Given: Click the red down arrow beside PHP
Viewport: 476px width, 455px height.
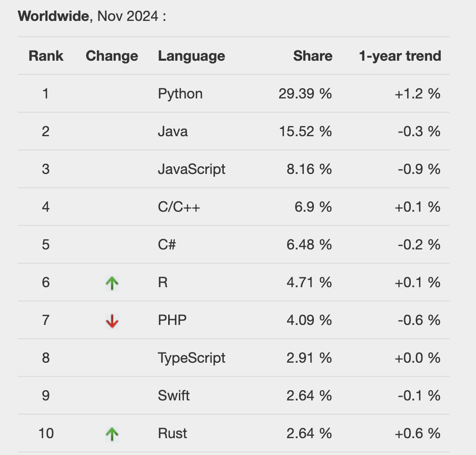Looking at the screenshot, I should [112, 320].
